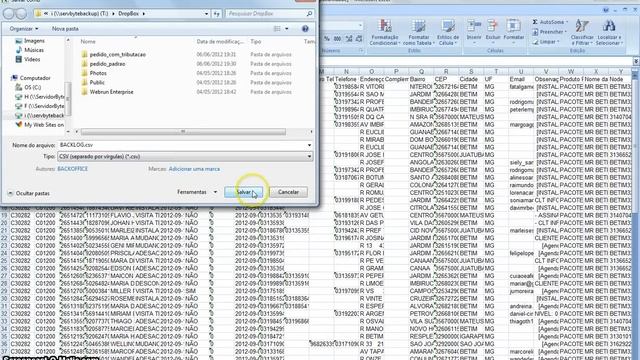
Task: Change the folder view layout icon
Action: pyautogui.click(x=277, y=29)
